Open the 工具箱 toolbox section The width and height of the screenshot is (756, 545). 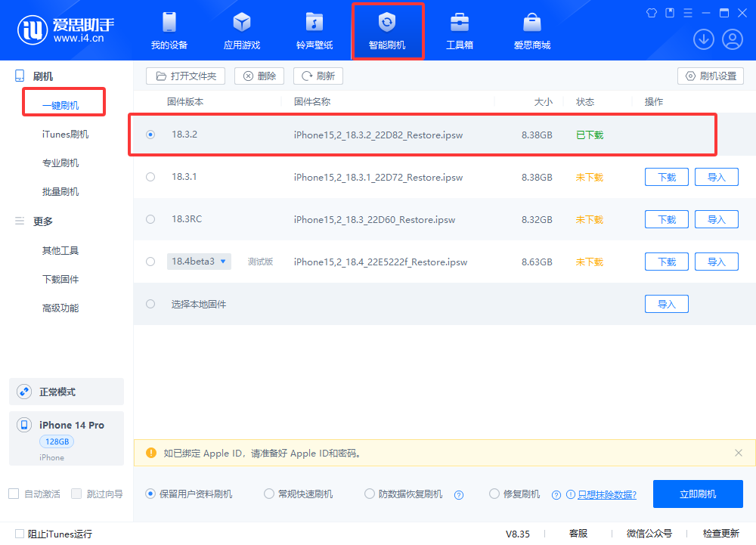459,30
